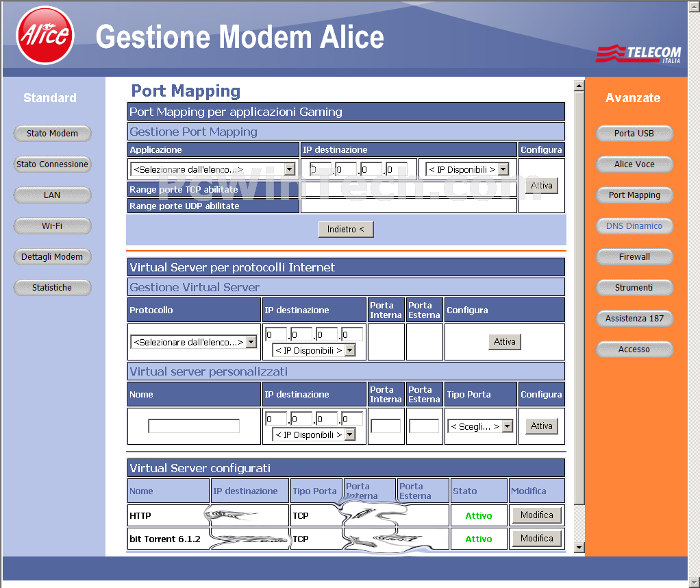Expand the Tipo Porta Scegli dropdown
700x588 pixels.
(x=480, y=426)
